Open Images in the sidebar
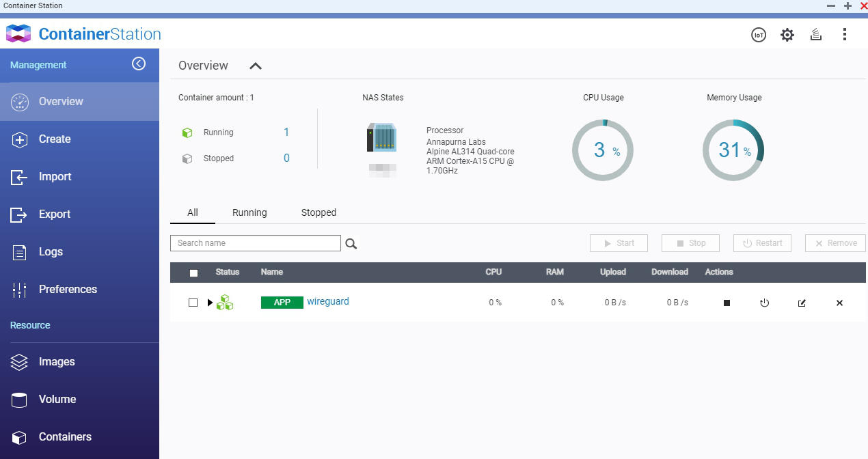868x459 pixels. (x=57, y=362)
